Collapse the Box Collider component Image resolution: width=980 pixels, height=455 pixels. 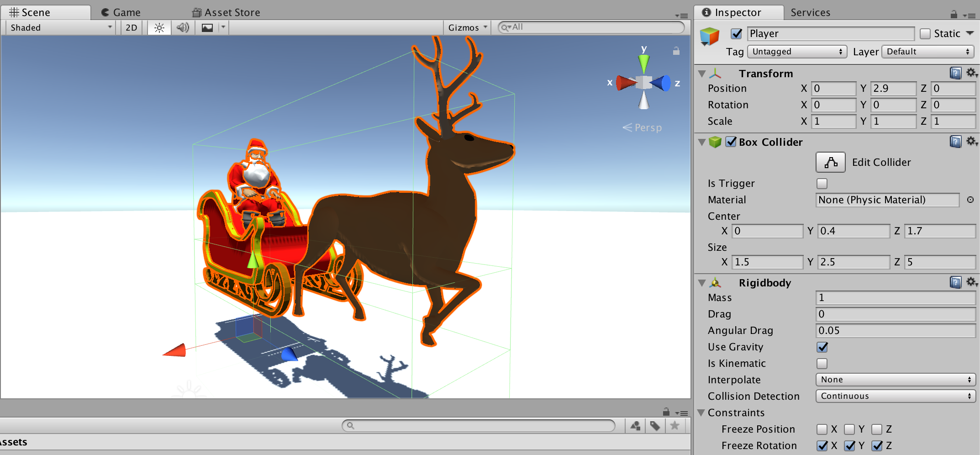point(702,142)
